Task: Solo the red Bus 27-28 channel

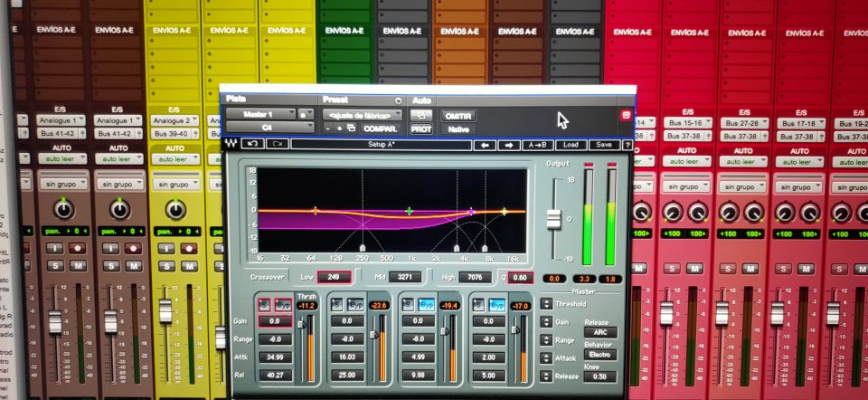Action: click(x=727, y=269)
